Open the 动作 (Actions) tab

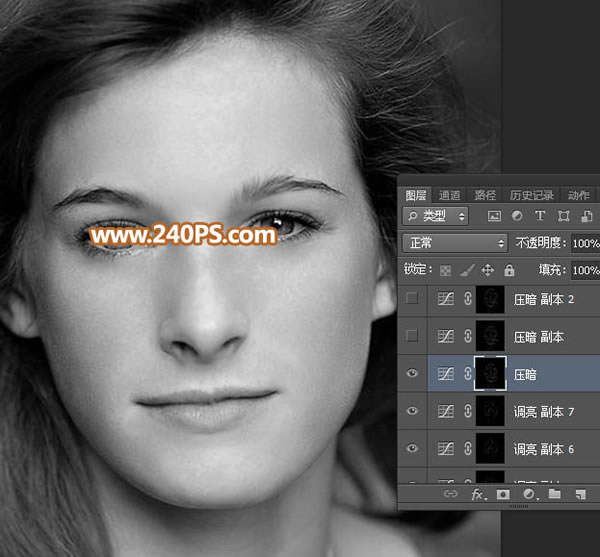[579, 195]
